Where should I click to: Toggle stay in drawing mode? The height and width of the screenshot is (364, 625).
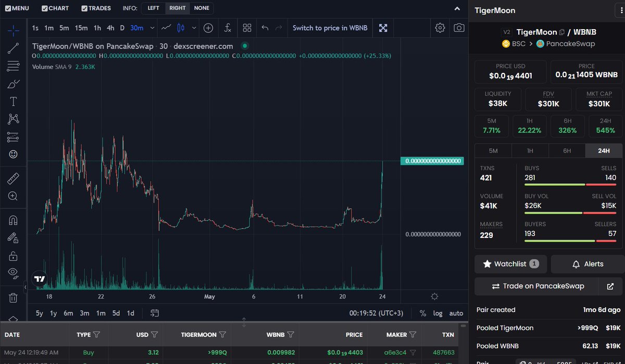pos(14,238)
